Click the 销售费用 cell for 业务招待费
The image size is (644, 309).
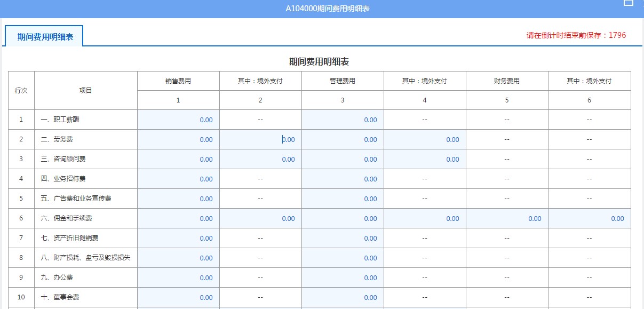pos(178,179)
